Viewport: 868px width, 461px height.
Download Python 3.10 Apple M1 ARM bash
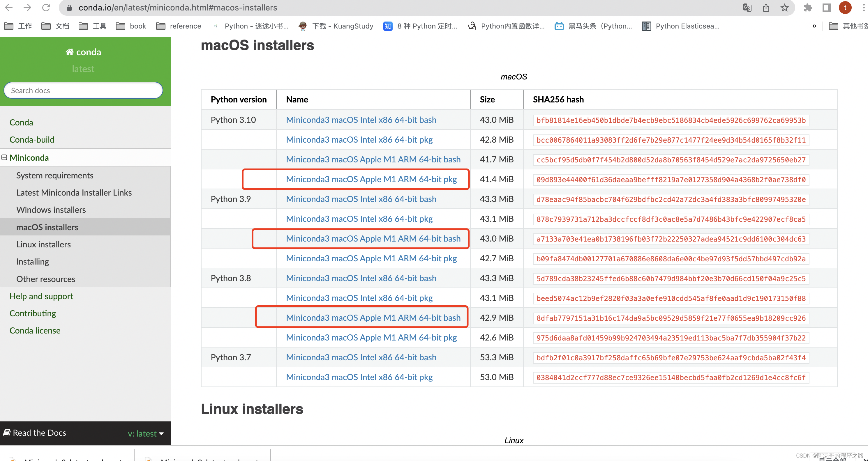(373, 159)
